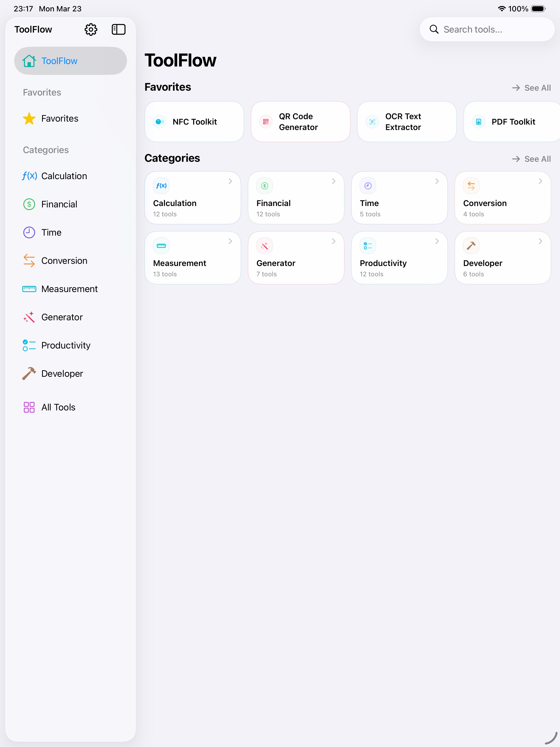560x747 pixels.
Task: Expand the Time card chevron
Action: tap(437, 181)
